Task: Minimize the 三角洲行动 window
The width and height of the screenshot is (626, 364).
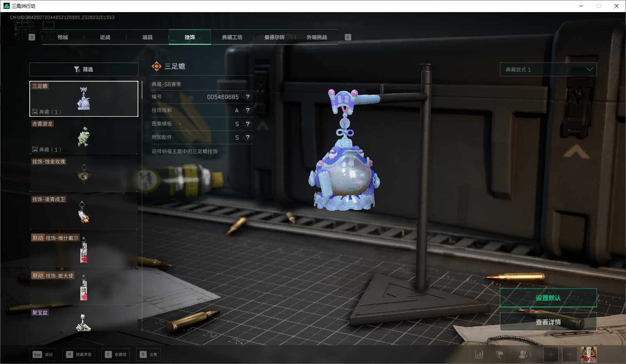Action: tap(581, 6)
